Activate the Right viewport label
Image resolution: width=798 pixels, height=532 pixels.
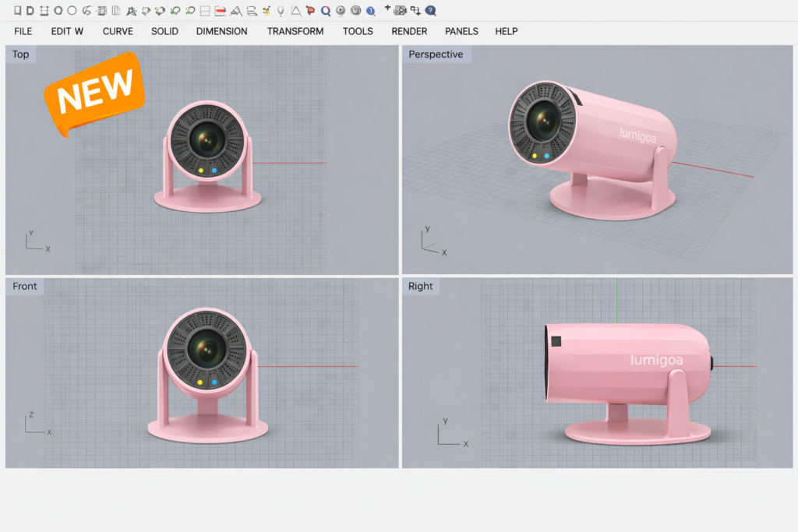[421, 287]
